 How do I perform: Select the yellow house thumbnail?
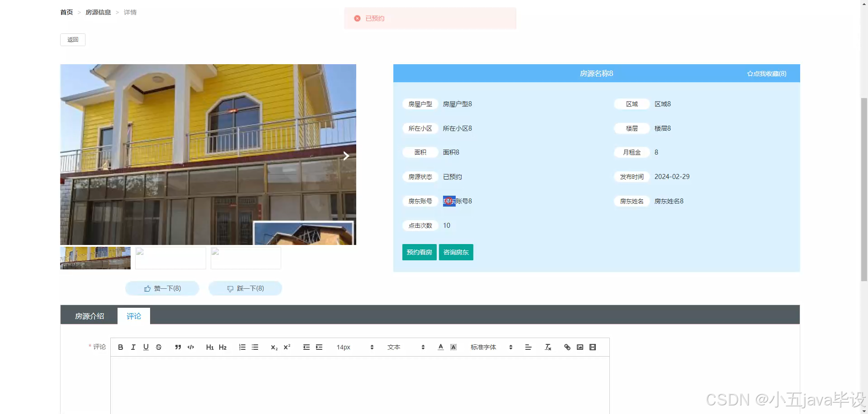tap(95, 258)
